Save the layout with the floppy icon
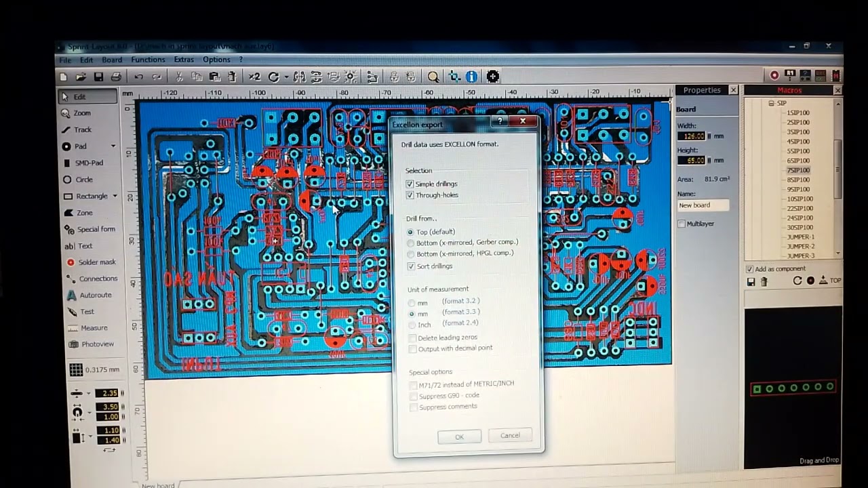 pos(98,77)
